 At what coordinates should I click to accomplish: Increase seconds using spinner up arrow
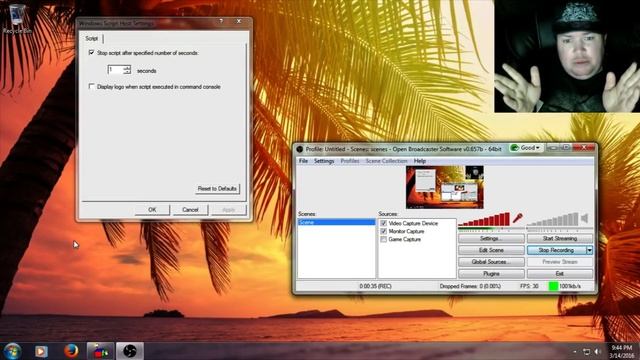(x=127, y=68)
